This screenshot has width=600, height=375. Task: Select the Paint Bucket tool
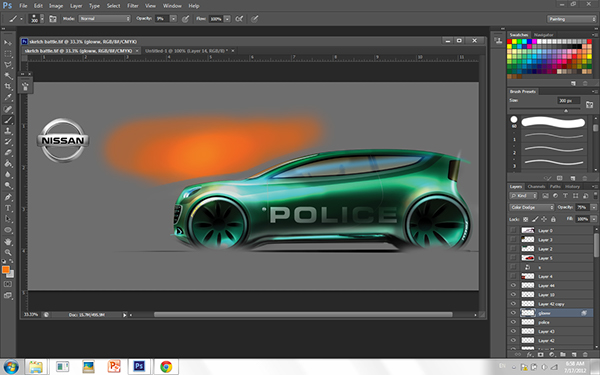(x=8, y=164)
